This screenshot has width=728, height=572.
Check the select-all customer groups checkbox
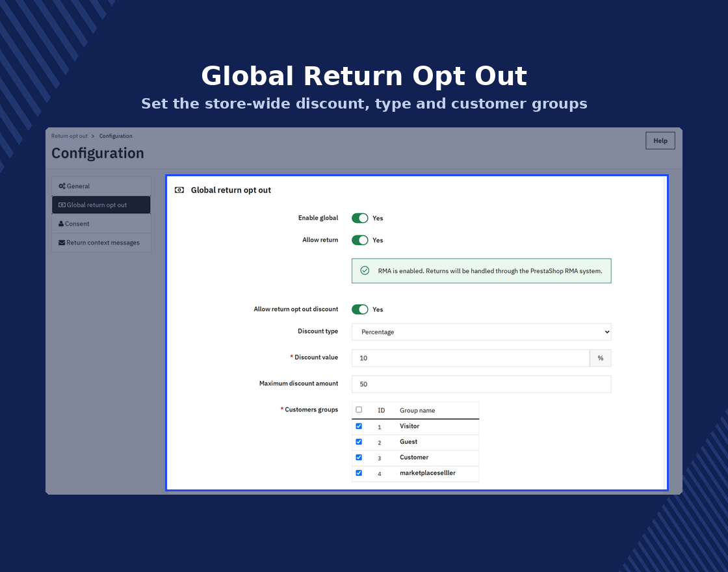point(359,409)
